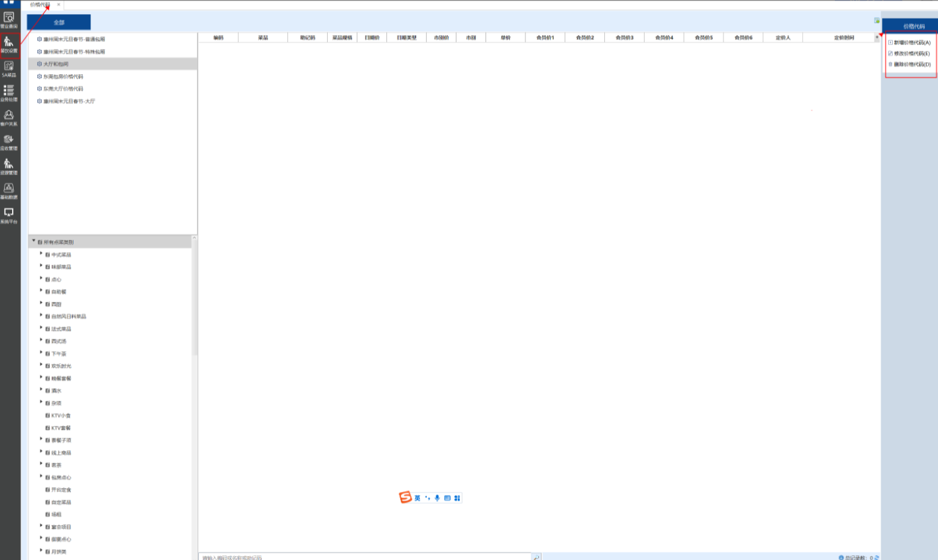Click the 业务处理 sidebar icon
This screenshot has height=560, width=938.
[9, 93]
